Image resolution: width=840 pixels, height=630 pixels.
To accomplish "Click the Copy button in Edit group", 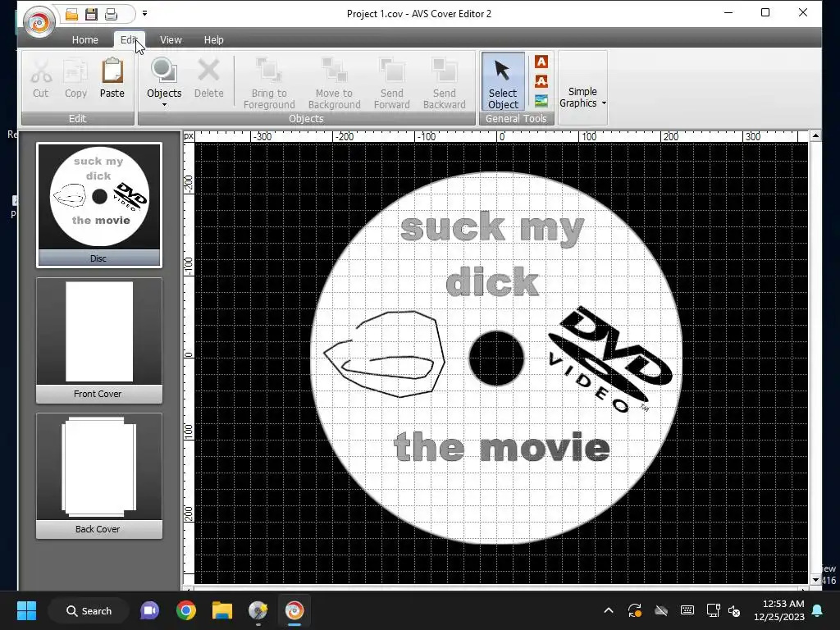I will 75,80.
